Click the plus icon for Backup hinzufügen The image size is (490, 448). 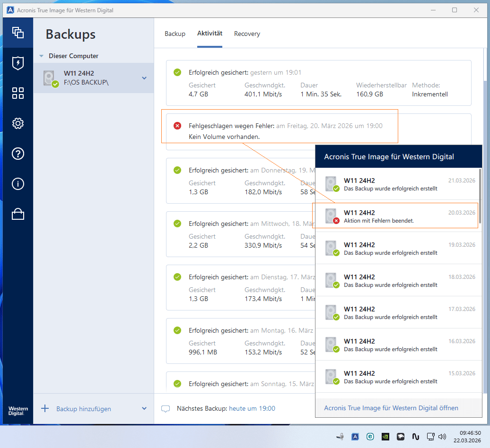coord(45,408)
